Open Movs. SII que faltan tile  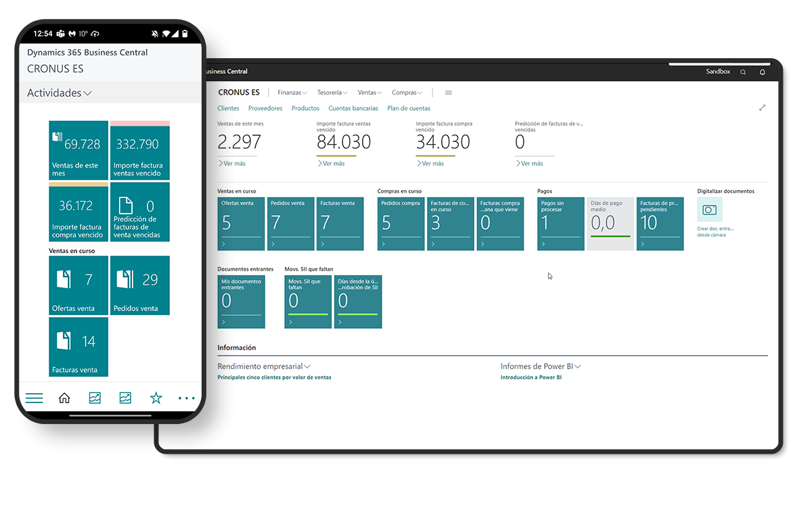pyautogui.click(x=309, y=302)
